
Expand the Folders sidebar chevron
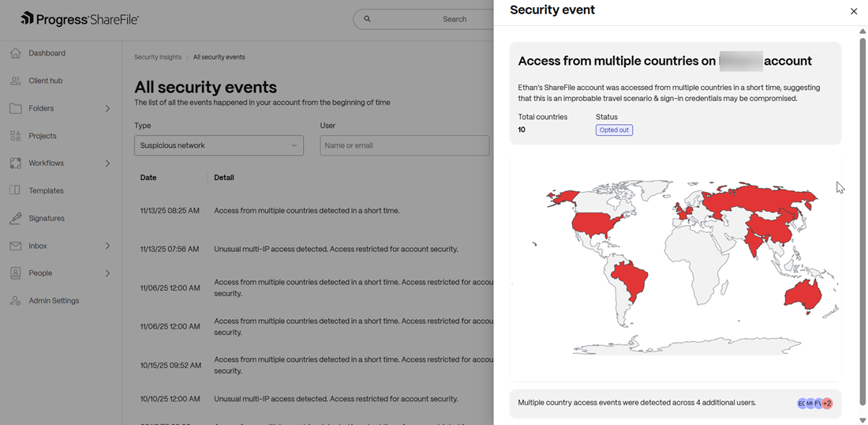pyautogui.click(x=107, y=108)
